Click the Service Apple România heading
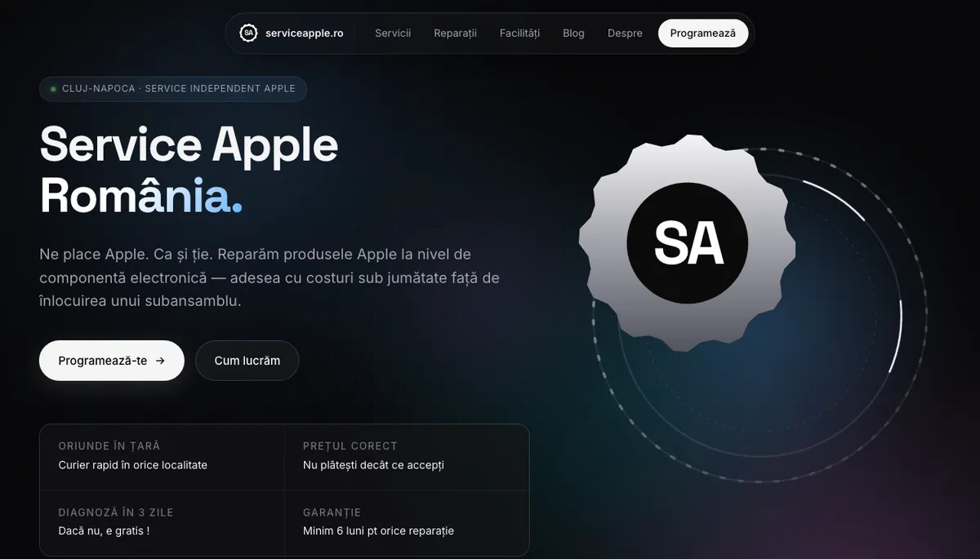Screen dimensions: 980x559 coord(189,170)
